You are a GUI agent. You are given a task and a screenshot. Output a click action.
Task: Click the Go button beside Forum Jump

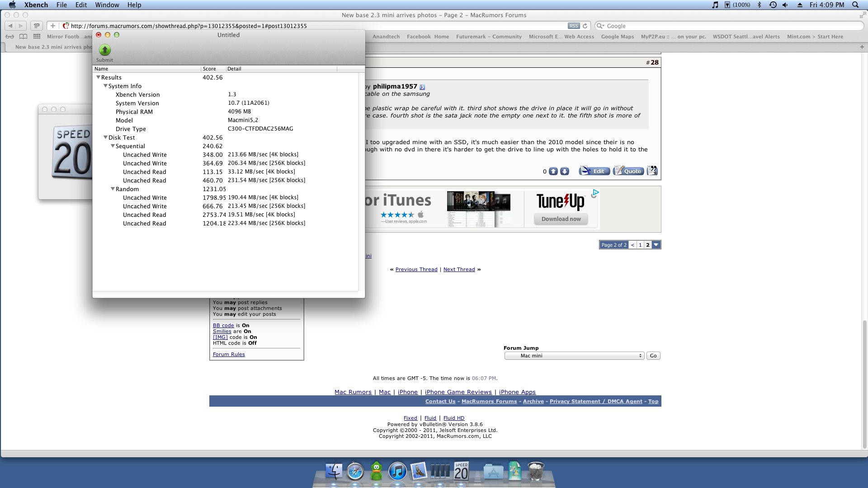(653, 356)
